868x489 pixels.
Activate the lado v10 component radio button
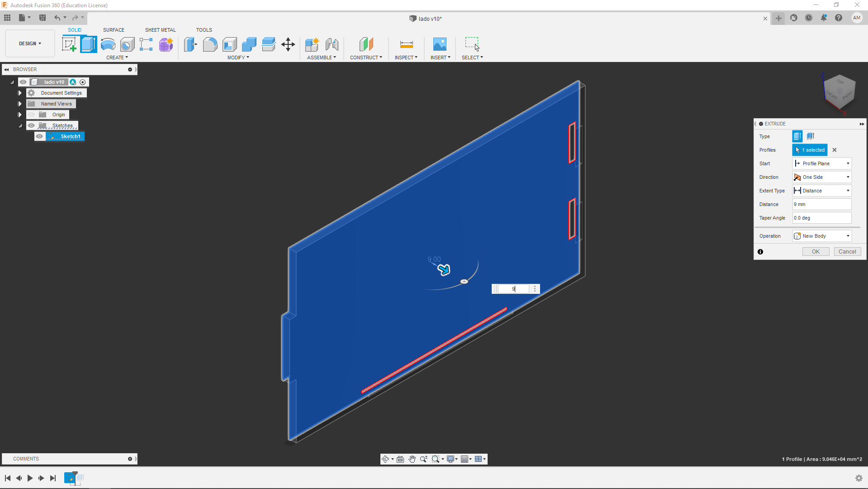point(83,82)
